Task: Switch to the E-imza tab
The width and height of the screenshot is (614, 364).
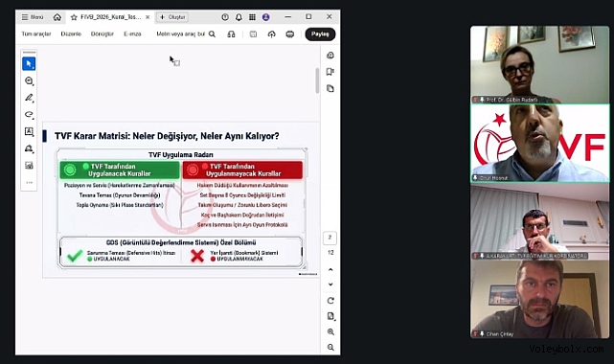Action: click(132, 34)
